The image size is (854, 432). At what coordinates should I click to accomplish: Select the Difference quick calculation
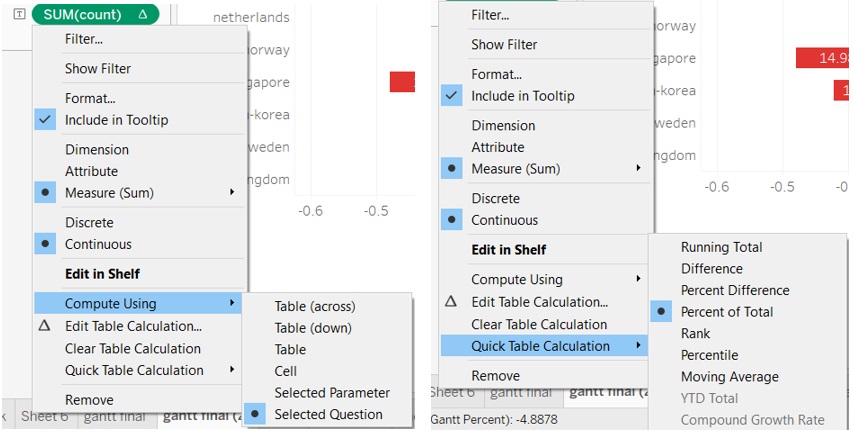click(711, 269)
